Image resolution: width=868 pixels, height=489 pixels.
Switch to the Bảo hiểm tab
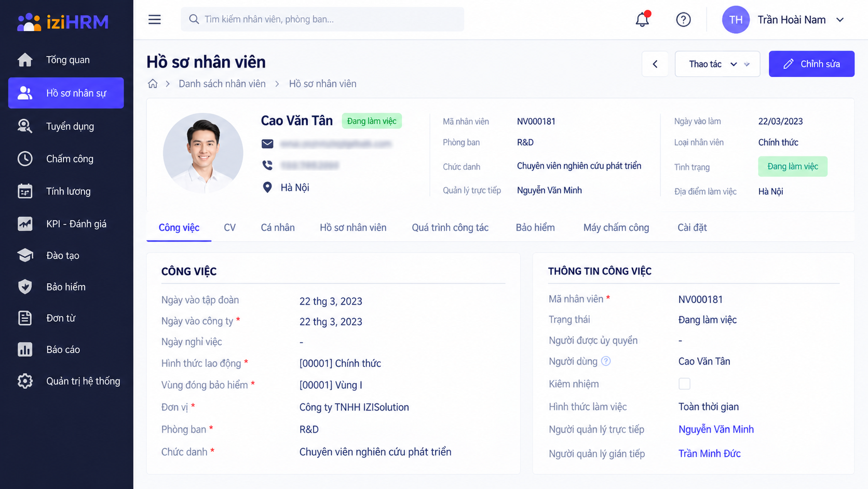coord(535,228)
